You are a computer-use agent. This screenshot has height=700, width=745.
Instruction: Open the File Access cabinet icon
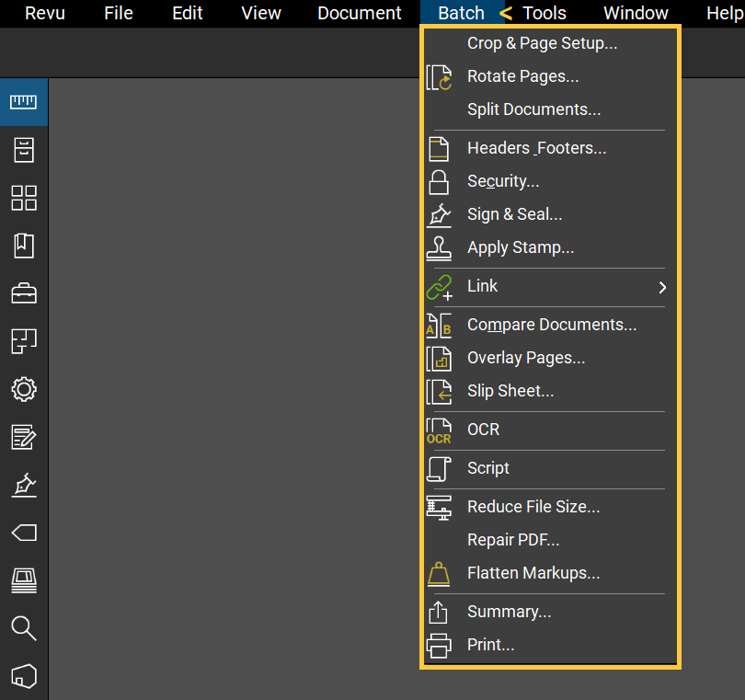tap(24, 150)
